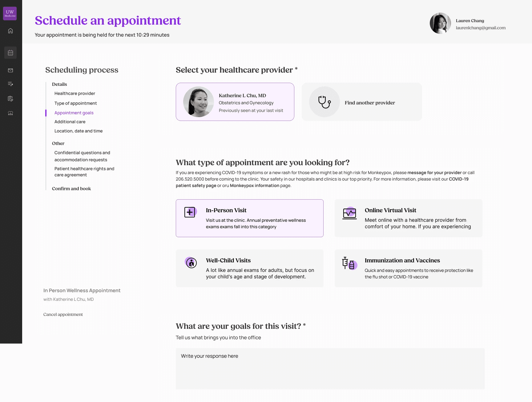Click into the goals response text area
This screenshot has height=402, width=532.
(x=330, y=369)
